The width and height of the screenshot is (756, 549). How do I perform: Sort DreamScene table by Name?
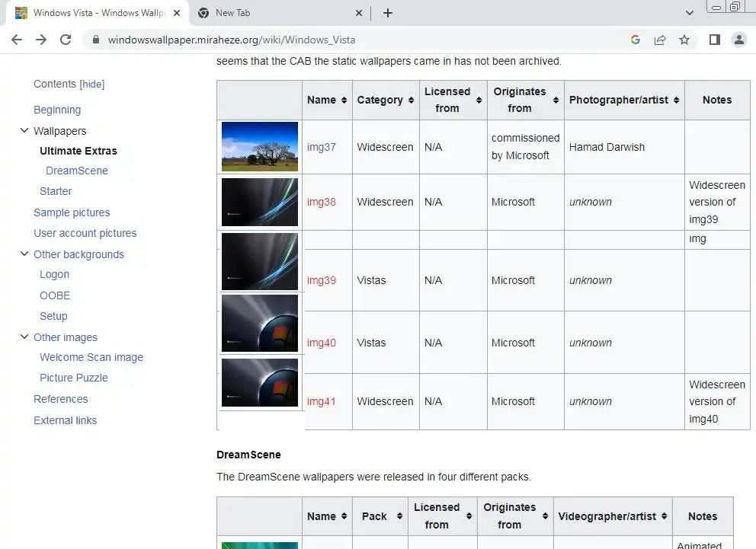coord(327,516)
